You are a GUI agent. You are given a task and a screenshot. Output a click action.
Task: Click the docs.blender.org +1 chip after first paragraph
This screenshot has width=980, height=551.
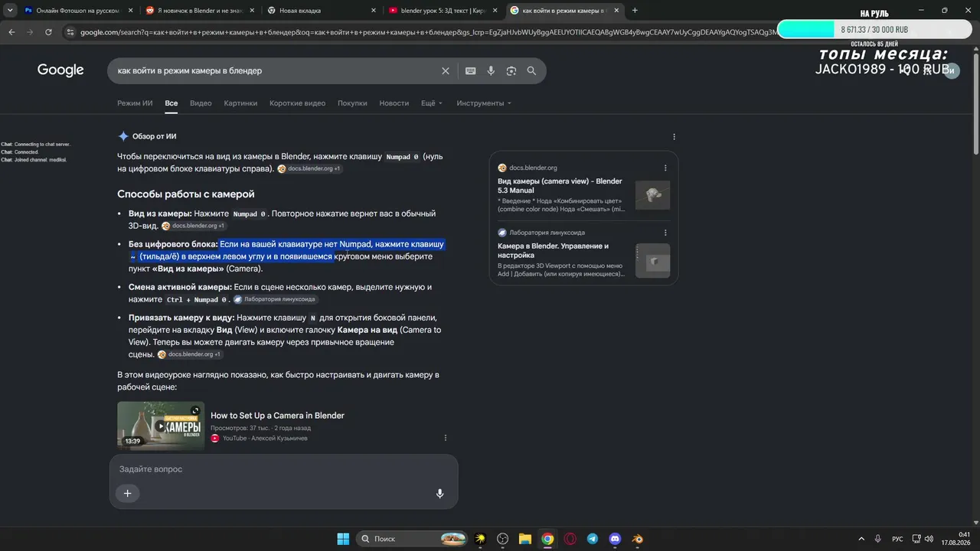coord(309,168)
